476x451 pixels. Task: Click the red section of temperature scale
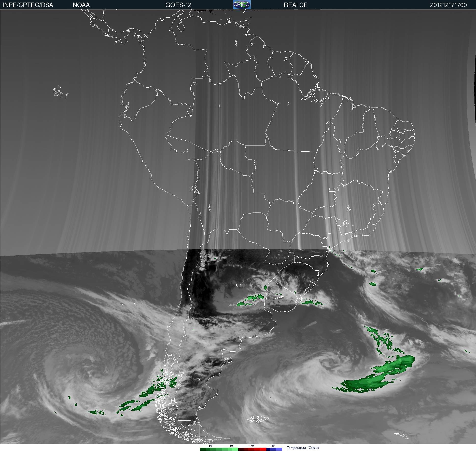pos(252,449)
